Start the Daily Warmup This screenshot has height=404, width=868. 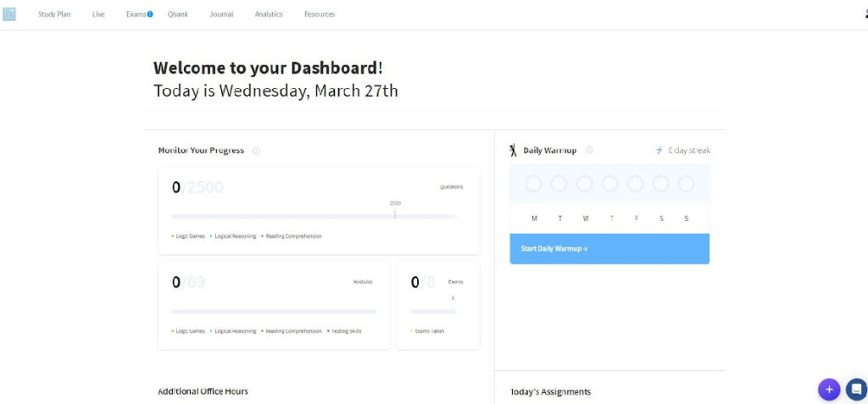click(x=609, y=248)
